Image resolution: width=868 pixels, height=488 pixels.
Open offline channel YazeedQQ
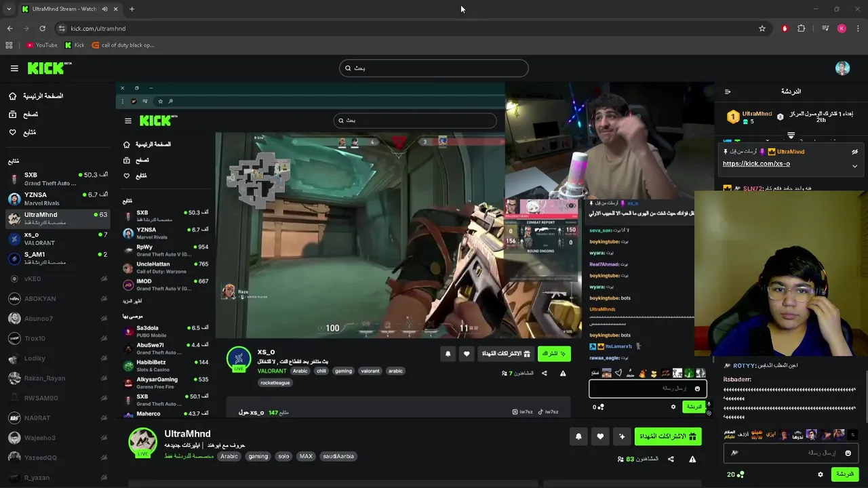click(x=58, y=457)
